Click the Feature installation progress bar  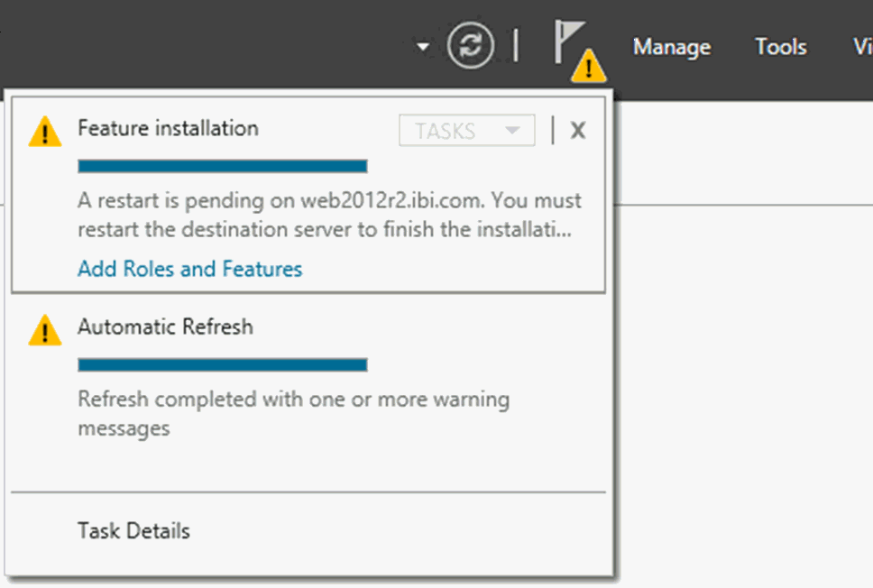(223, 167)
